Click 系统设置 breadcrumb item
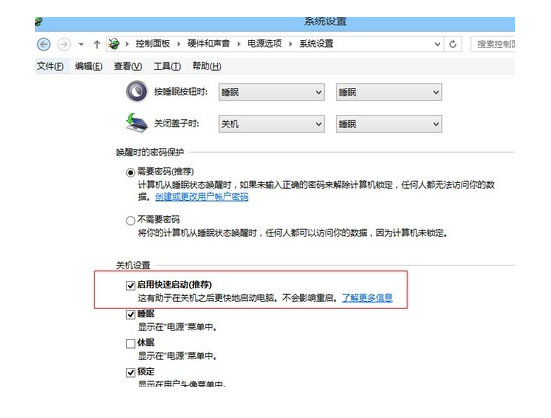551x418 pixels. coord(316,44)
